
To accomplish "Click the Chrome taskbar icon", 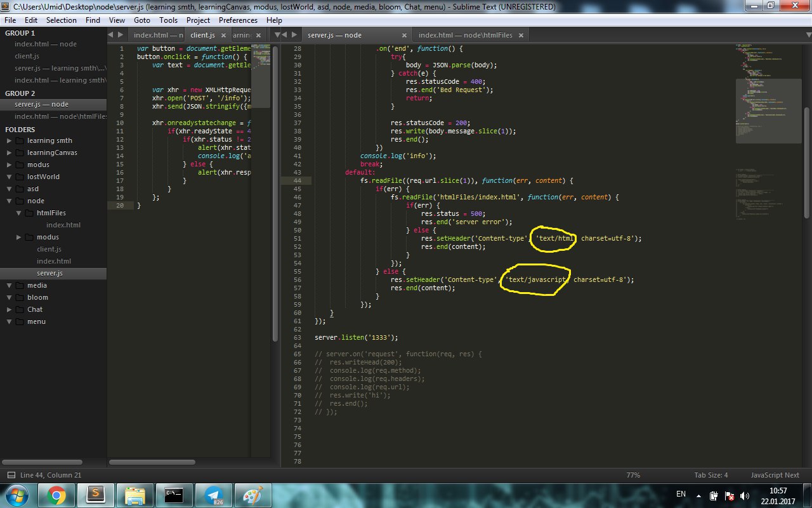I will [x=56, y=494].
